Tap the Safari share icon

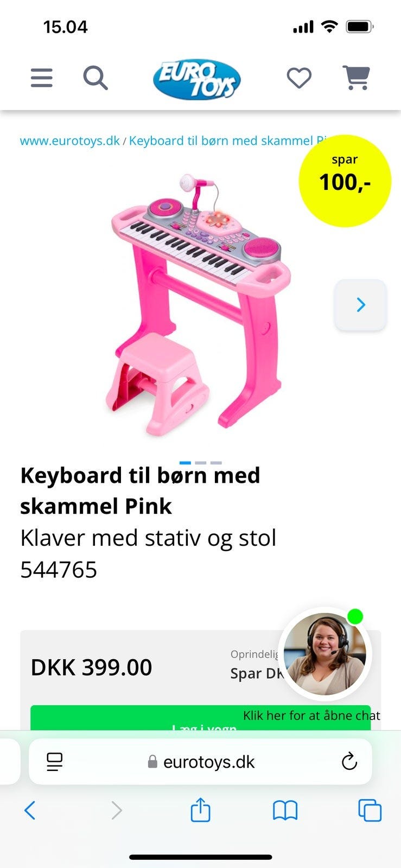[x=200, y=810]
